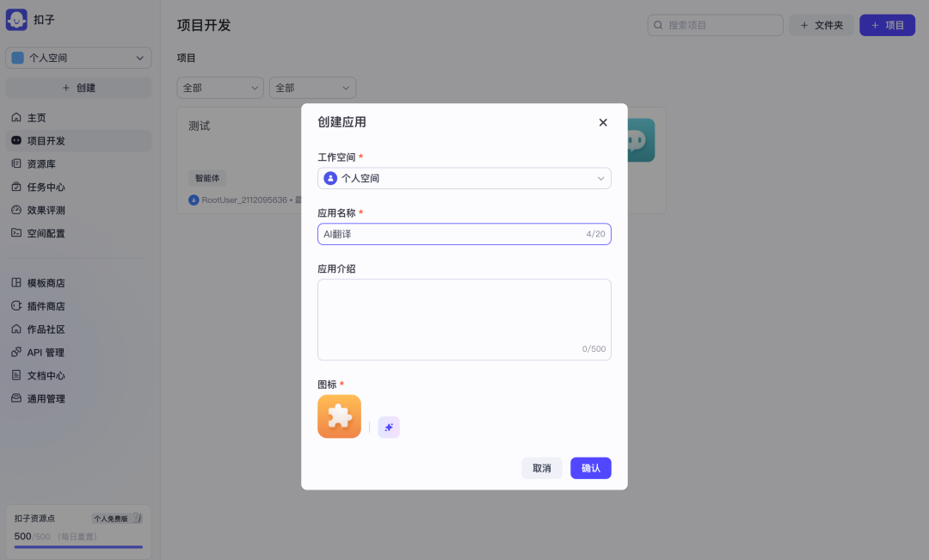The image size is (929, 560).
Task: Click the 扣子资源点 progress bar
Action: click(78, 547)
